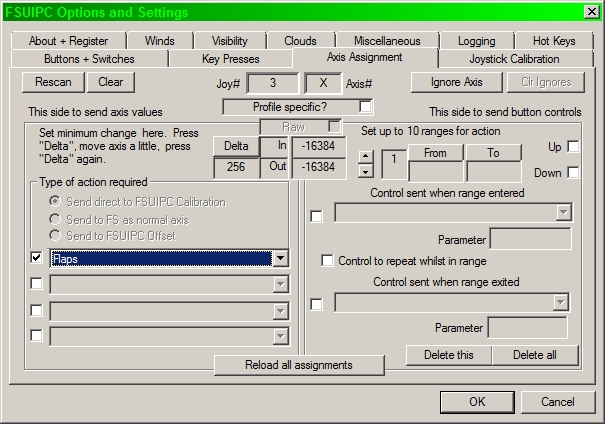Close the FSUIPC Options dialog
Screen dimensions: 605x424
[591, 12]
